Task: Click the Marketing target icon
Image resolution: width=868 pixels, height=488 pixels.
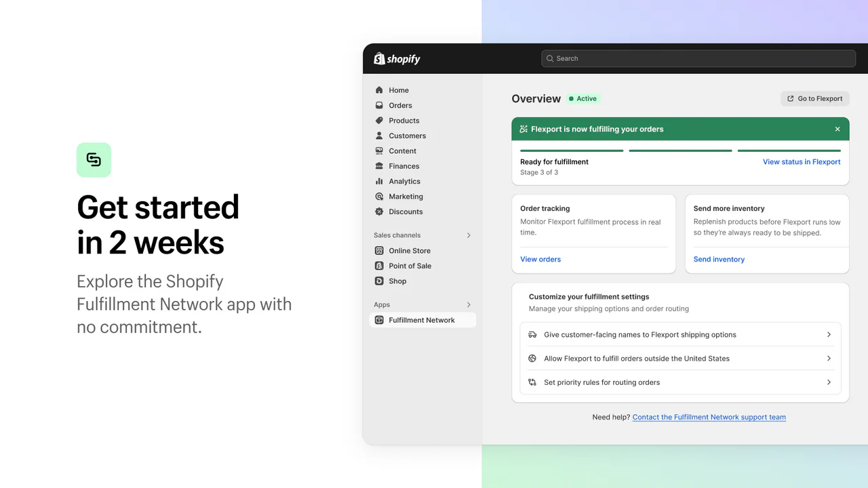Action: tap(379, 197)
